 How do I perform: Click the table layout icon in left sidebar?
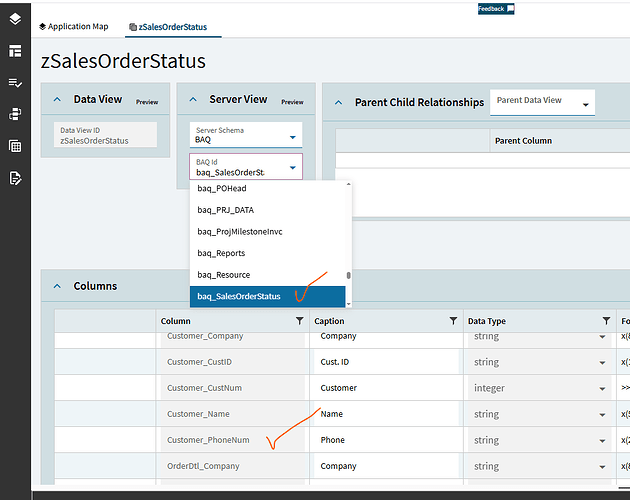pyautogui.click(x=15, y=51)
